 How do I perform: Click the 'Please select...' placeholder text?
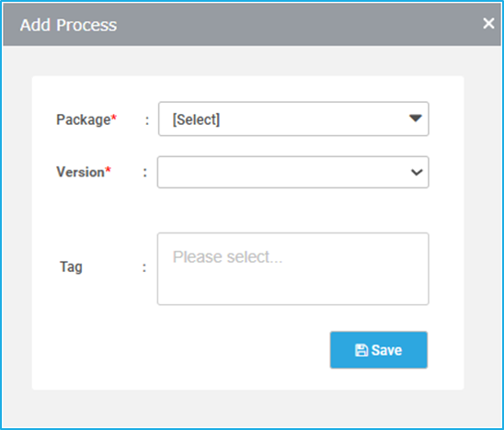[227, 257]
